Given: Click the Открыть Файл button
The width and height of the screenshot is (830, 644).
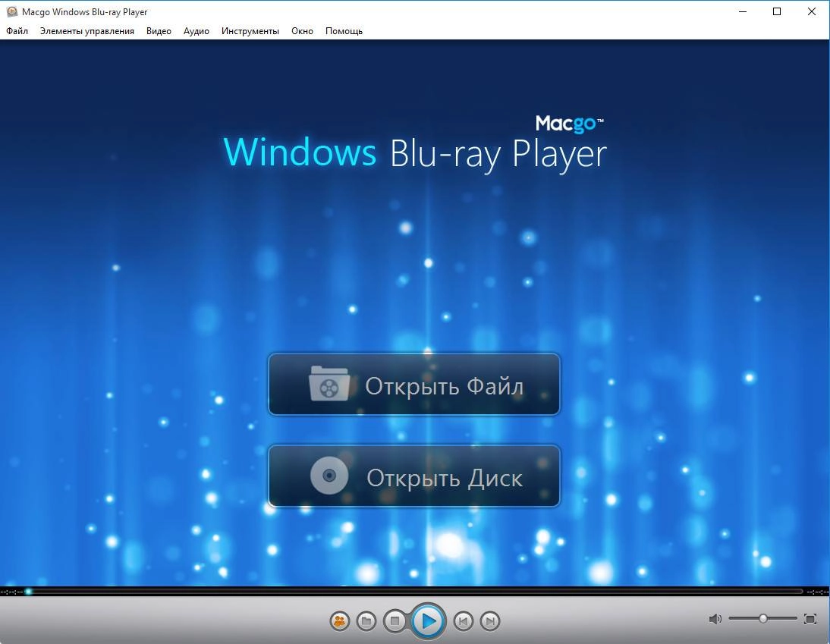Looking at the screenshot, I should tap(414, 384).
